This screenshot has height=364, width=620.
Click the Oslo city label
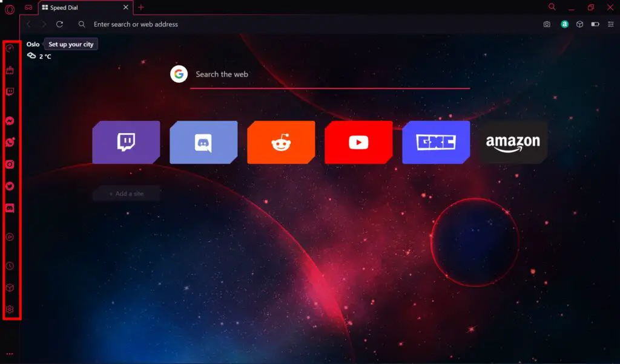point(33,44)
